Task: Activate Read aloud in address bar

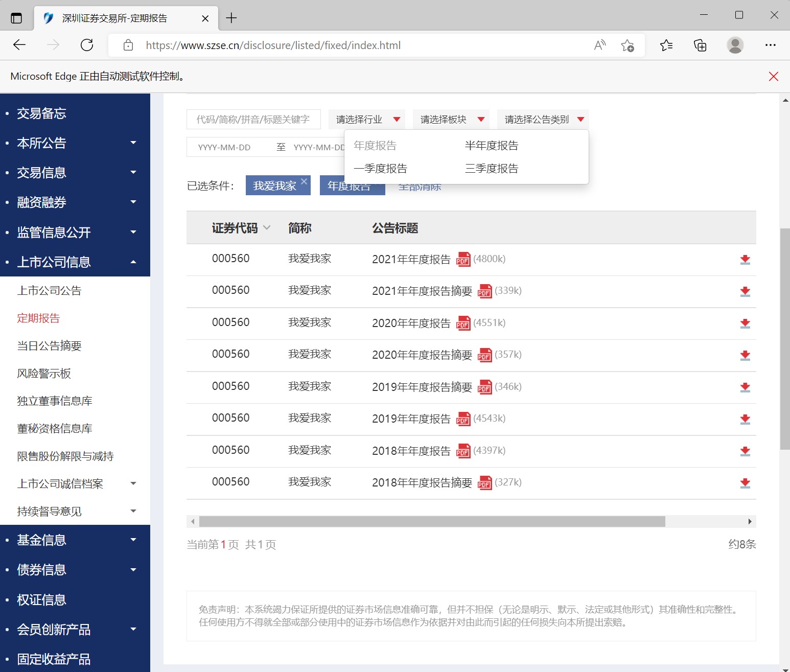Action: click(600, 45)
